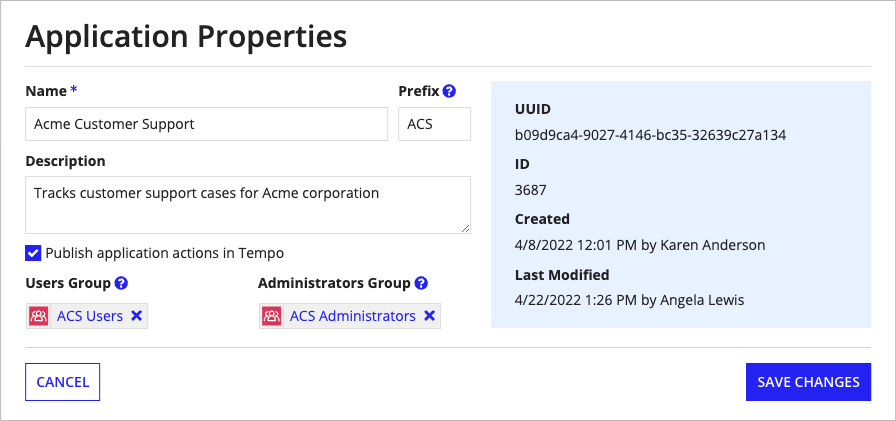Click the ID label in info panel

tap(522, 164)
